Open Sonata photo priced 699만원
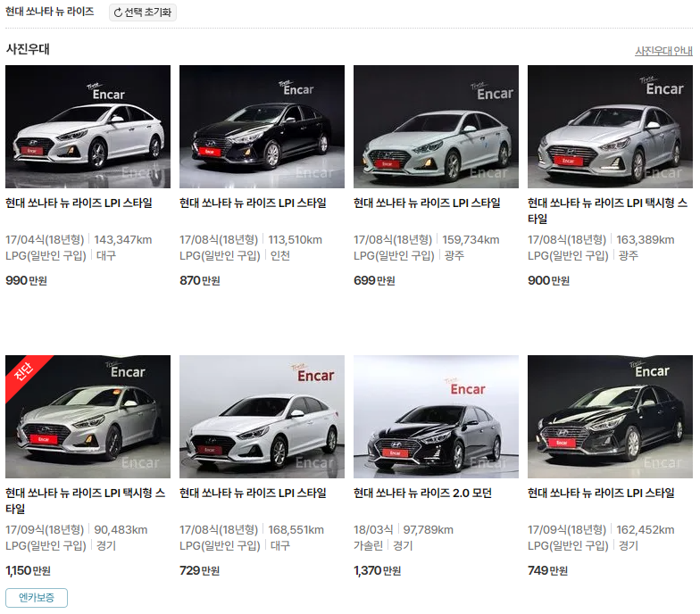Screen dimensions: 700x614 click(436, 127)
